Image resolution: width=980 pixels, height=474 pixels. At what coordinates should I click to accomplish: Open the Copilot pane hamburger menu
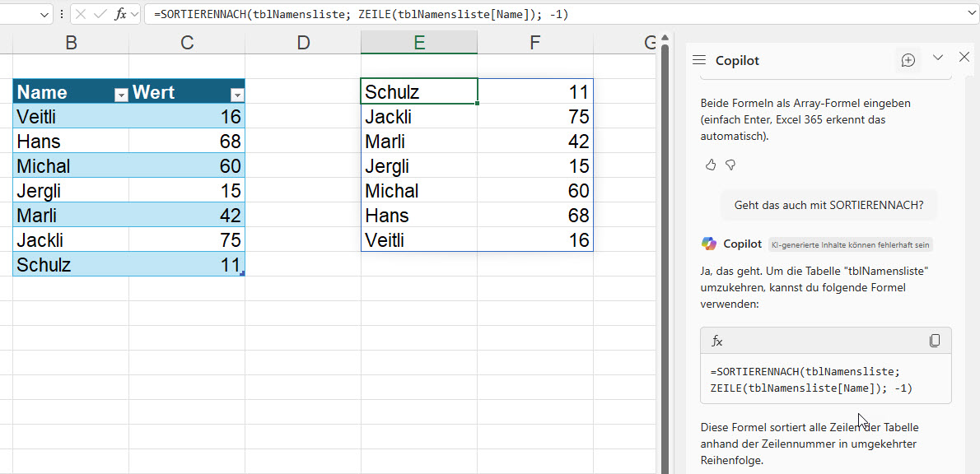pos(699,60)
